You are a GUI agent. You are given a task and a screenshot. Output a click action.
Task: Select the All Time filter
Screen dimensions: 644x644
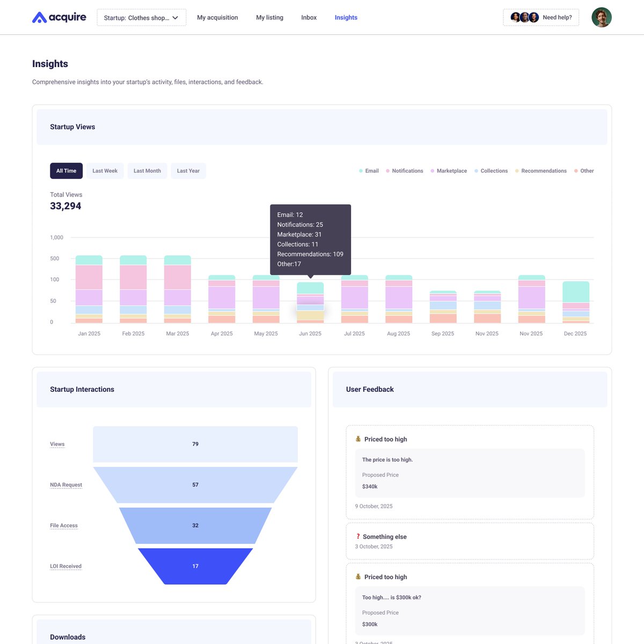tap(66, 171)
